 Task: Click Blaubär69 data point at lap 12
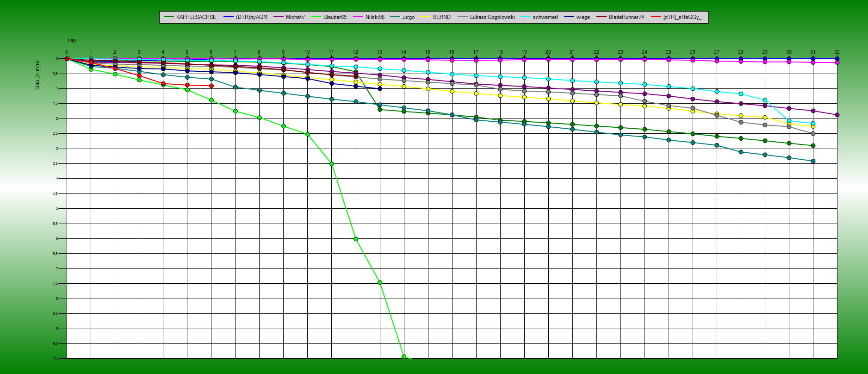(356, 239)
